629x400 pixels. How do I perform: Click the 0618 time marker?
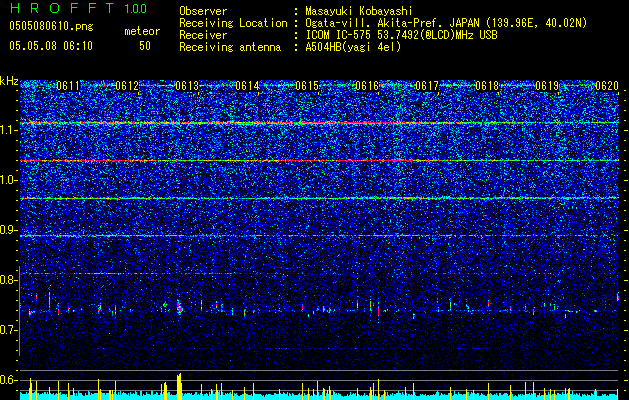pyautogui.click(x=487, y=86)
